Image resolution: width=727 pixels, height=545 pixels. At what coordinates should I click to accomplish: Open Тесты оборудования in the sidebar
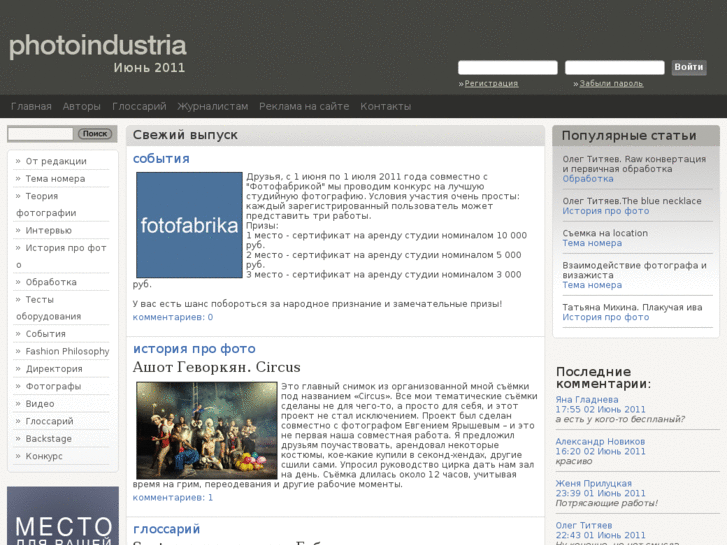click(x=49, y=308)
